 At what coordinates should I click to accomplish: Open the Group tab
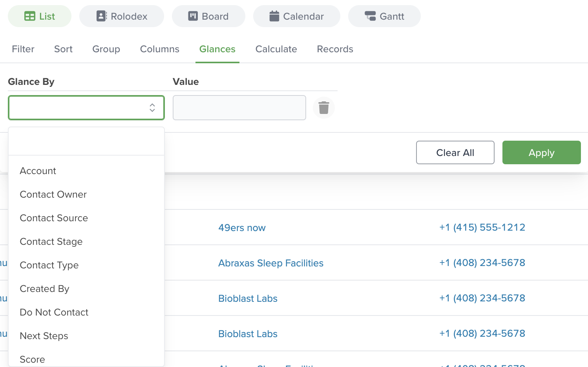[106, 49]
